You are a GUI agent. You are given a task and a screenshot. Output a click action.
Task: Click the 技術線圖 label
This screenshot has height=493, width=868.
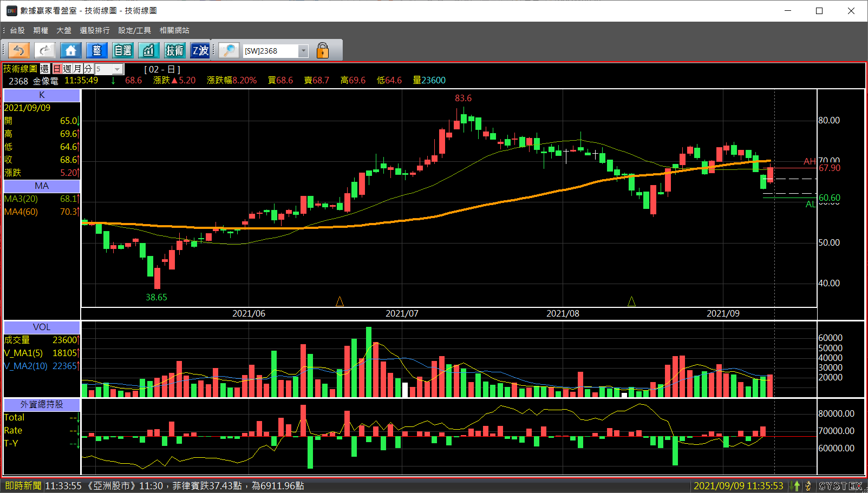(x=20, y=69)
